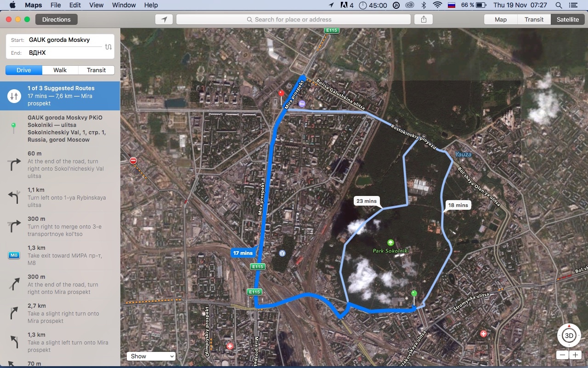Image resolution: width=588 pixels, height=368 pixels.
Task: Select the 1,3 km slight left turn step
Action: pos(60,342)
